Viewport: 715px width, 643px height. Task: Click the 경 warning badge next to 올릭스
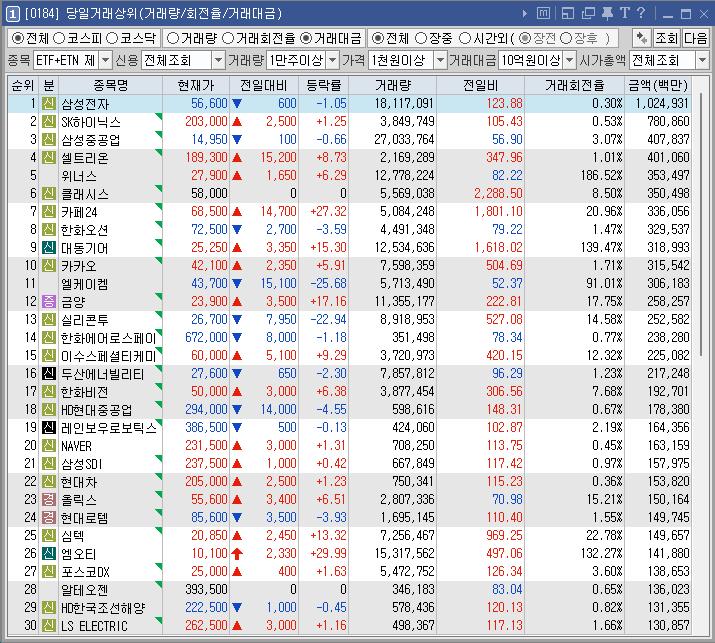point(49,499)
